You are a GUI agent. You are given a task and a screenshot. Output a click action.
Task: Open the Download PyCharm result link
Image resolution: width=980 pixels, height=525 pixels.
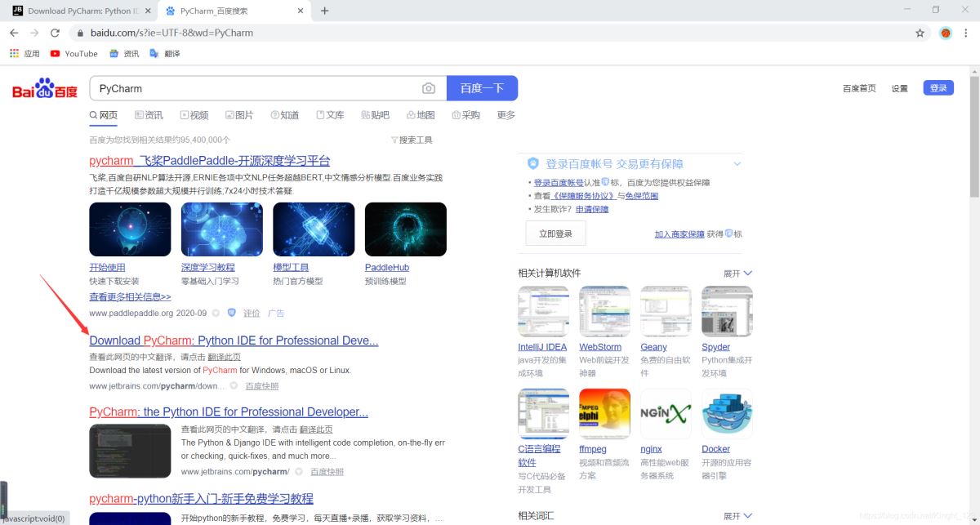[x=234, y=340]
